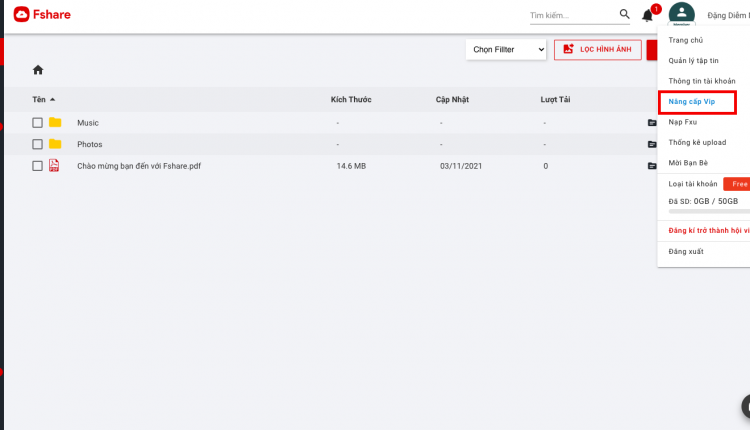Tick the Music folder checkbox
Viewport: 750px width, 430px height.
37,123
